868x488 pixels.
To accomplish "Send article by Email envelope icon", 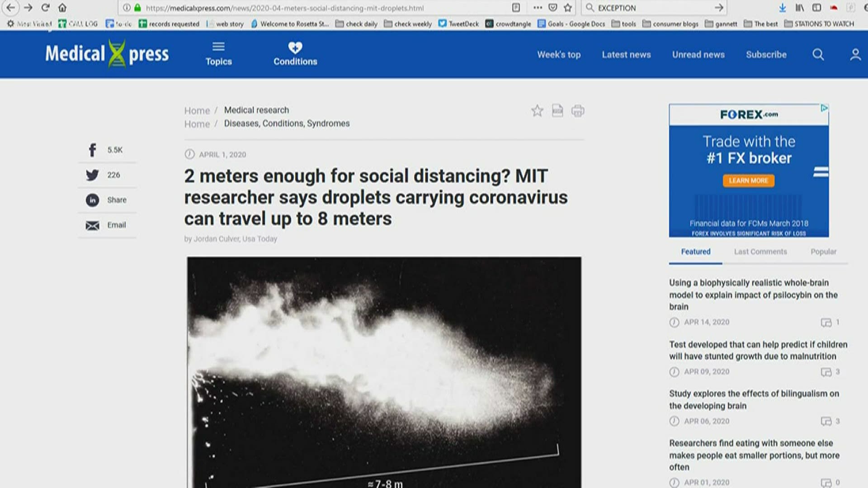I will click(92, 225).
